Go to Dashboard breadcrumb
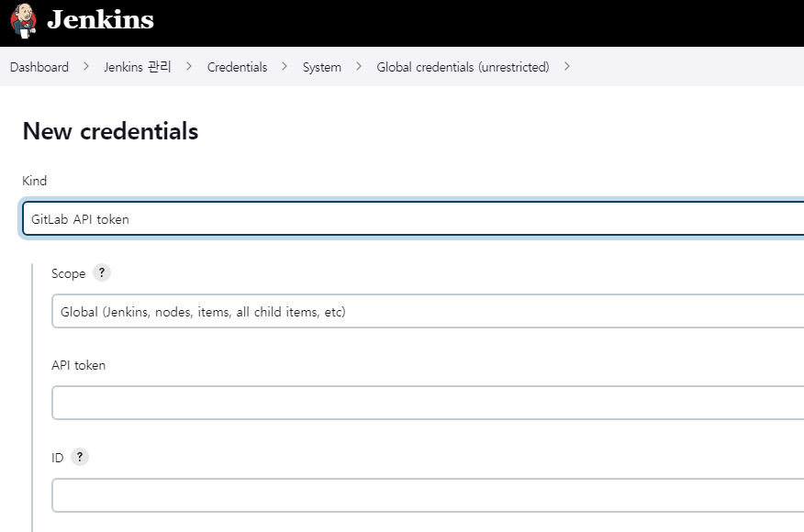This screenshot has height=532, width=804. [x=39, y=67]
